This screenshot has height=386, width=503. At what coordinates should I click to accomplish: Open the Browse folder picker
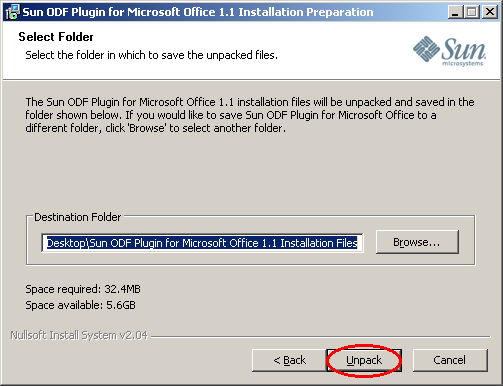pos(417,242)
